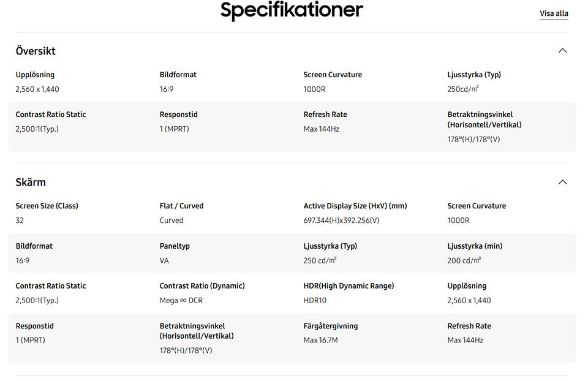Click the Specifikationer page title
588x381 pixels.
pos(292,10)
